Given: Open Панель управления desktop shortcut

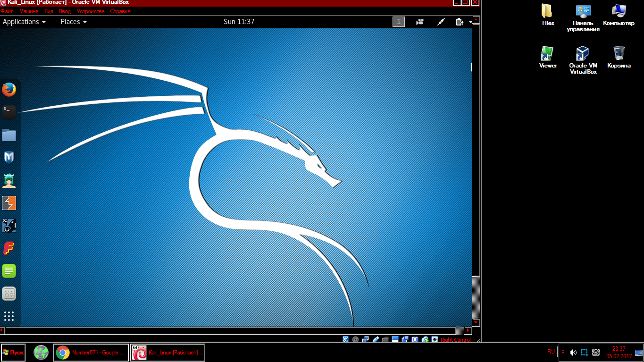Looking at the screenshot, I should pos(583,18).
